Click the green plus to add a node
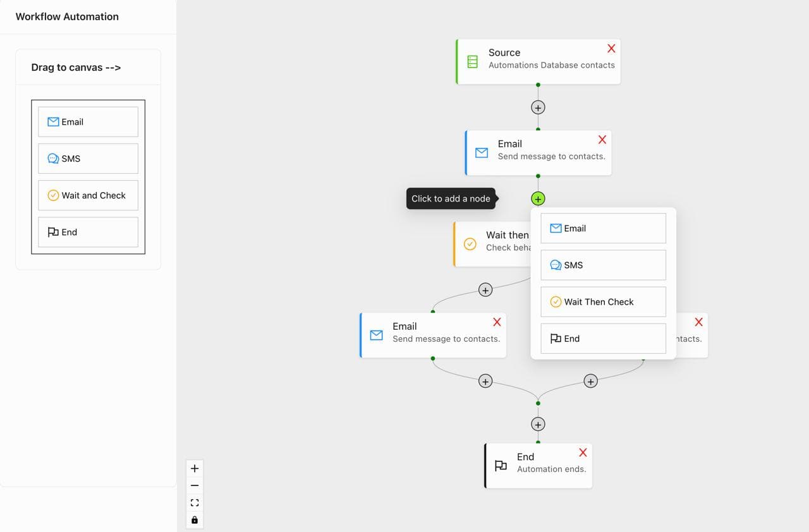 pos(538,198)
